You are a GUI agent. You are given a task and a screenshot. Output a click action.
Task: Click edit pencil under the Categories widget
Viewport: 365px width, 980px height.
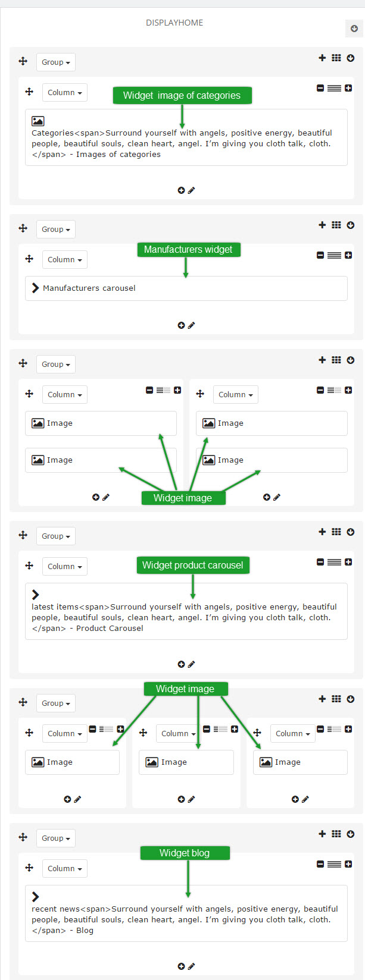click(x=191, y=190)
